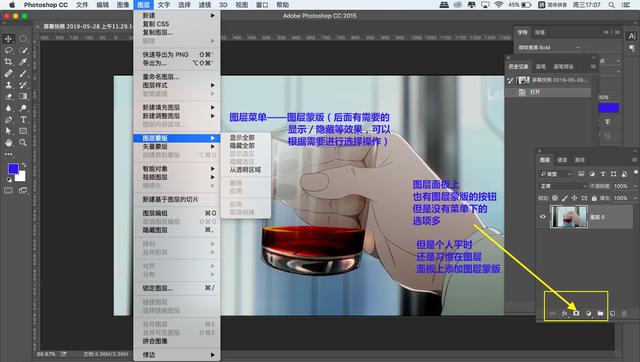Viewport: 640px width, 362px height.
Task: Change the screen mode
Action: coord(23,191)
